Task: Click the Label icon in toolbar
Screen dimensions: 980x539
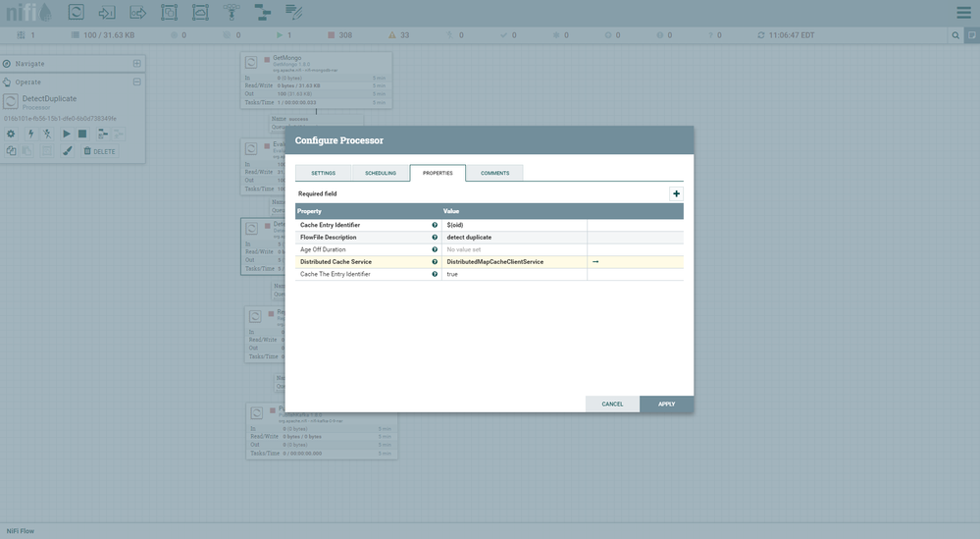Action: coord(293,13)
